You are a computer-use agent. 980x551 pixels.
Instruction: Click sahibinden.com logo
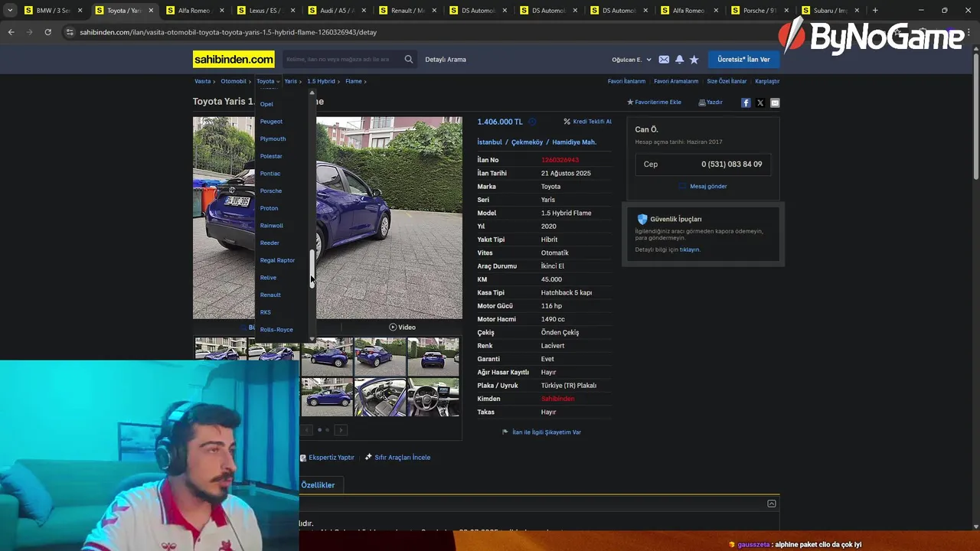[234, 60]
